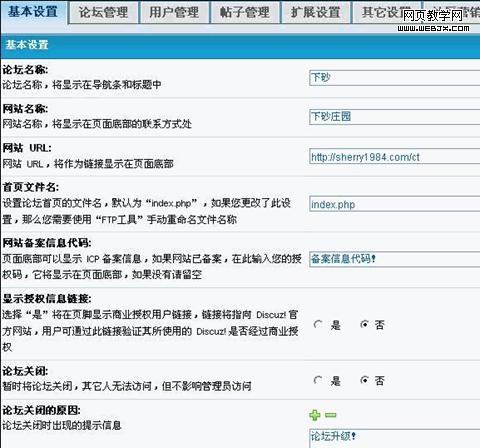Click the 论坛名称: label
Screen dimensions: 480x448
[x=25, y=70]
